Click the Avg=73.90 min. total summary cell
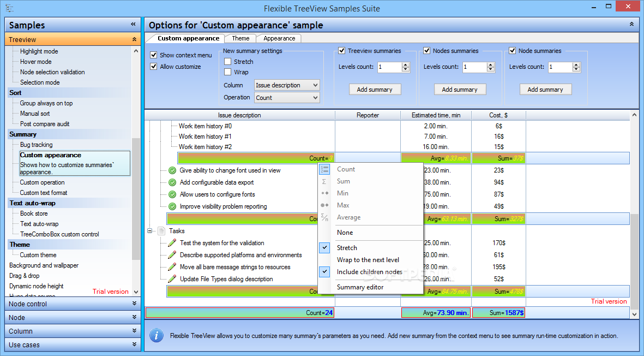The height and width of the screenshot is (356, 644). click(x=436, y=313)
